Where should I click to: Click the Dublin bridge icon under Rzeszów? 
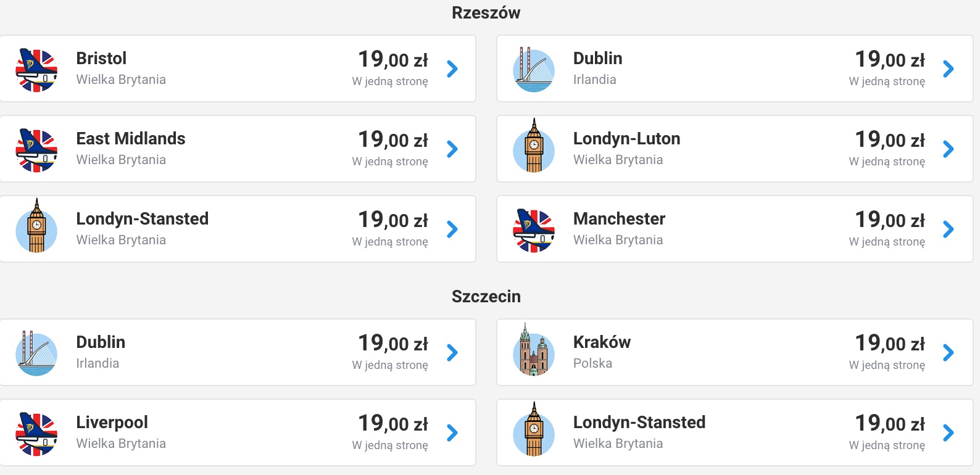[534, 70]
